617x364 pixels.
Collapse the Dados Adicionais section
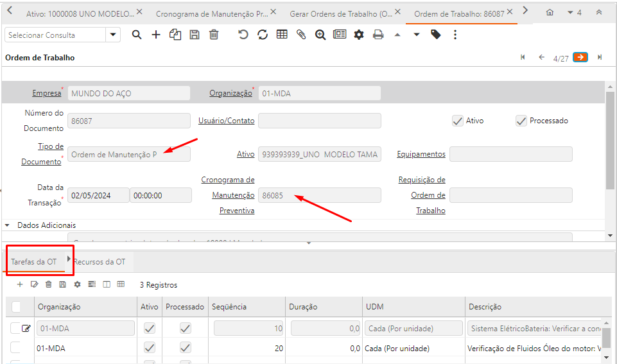[x=8, y=225]
